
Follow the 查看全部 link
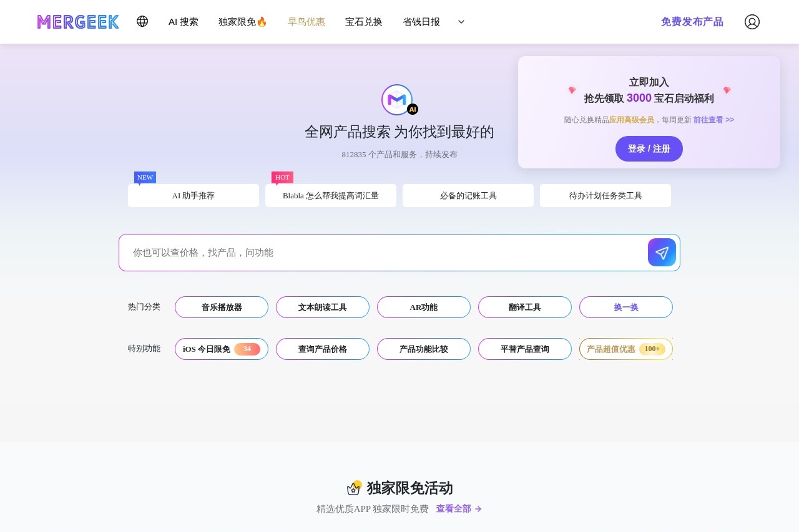pos(454,509)
